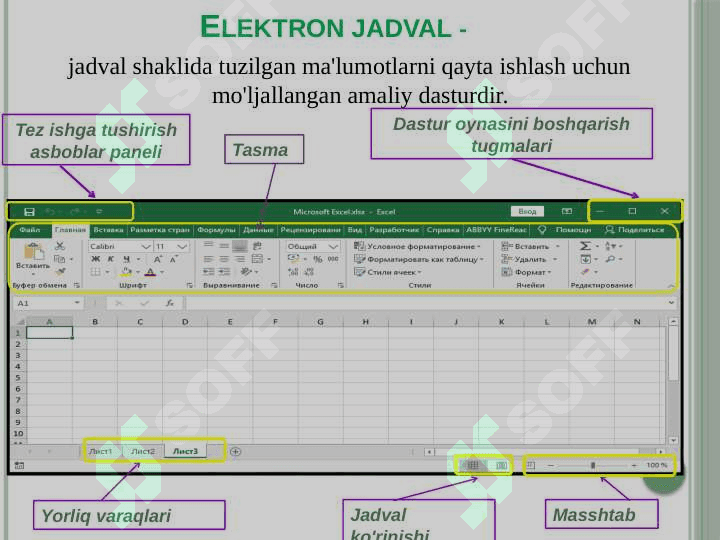
Task: Open Условное форматирование menu
Action: point(417,247)
